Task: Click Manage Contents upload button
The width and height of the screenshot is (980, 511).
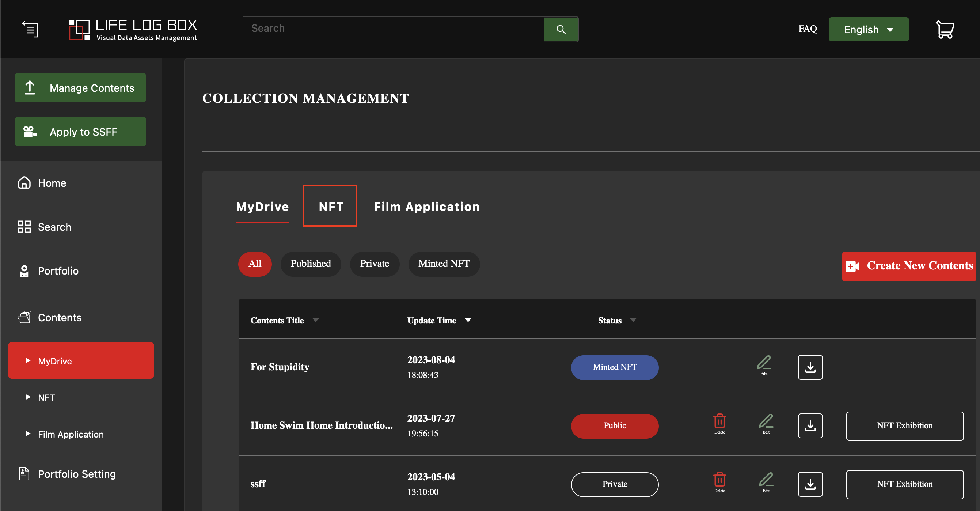Action: pyautogui.click(x=80, y=87)
